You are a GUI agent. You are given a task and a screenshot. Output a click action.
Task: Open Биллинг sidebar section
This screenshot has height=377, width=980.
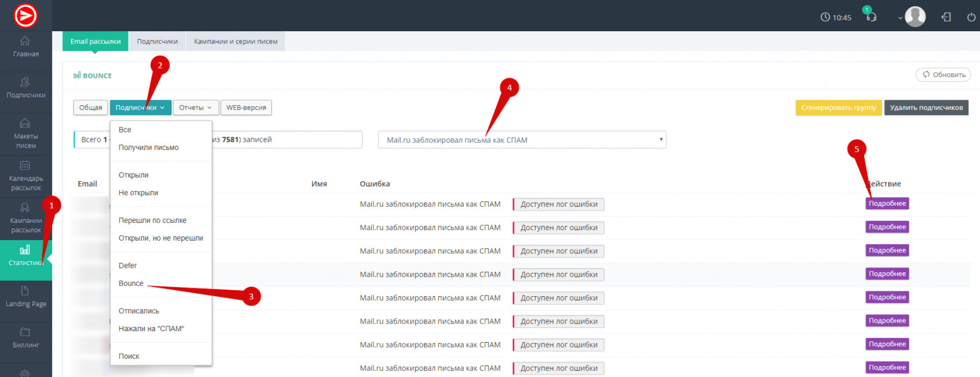tap(26, 338)
